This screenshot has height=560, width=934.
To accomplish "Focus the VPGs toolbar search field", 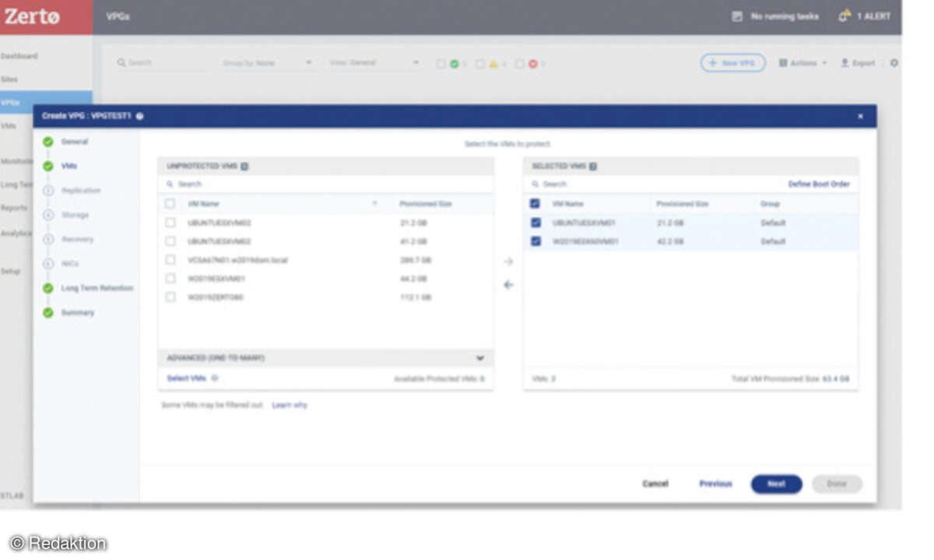I will tap(161, 63).
